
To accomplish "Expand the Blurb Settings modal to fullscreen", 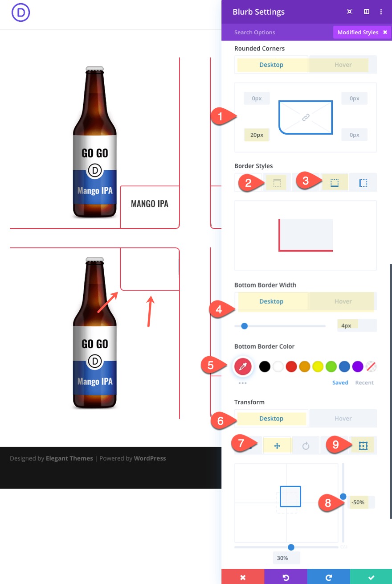I will 350,12.
